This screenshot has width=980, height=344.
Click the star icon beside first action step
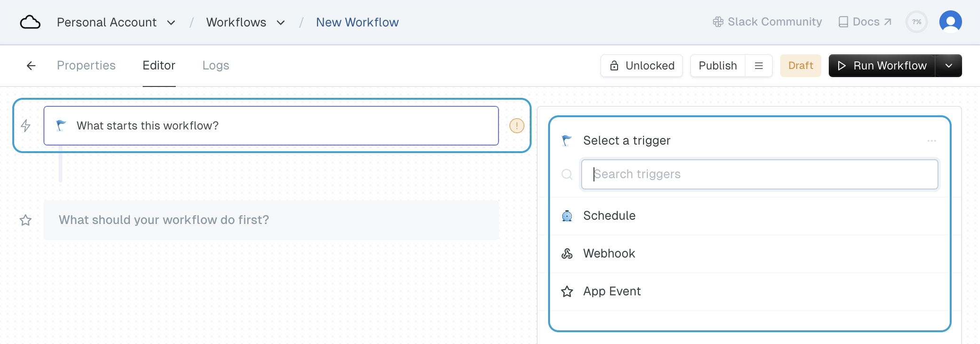26,220
